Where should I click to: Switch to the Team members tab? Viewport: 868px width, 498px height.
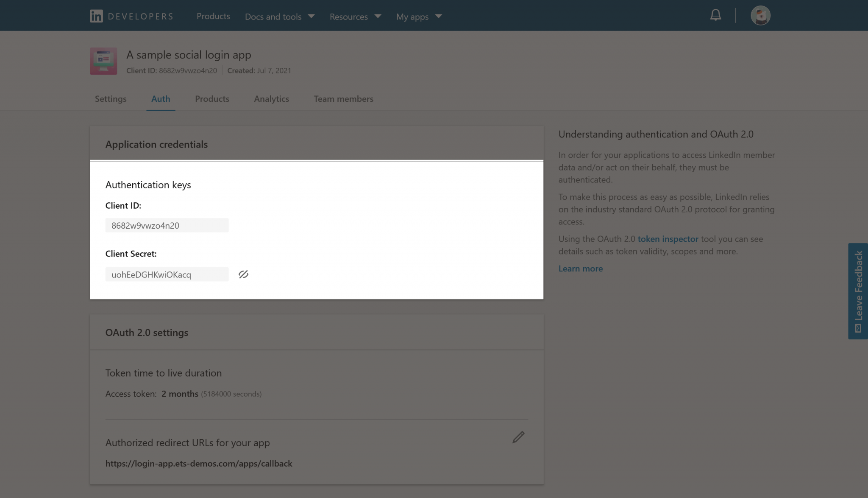coord(343,99)
